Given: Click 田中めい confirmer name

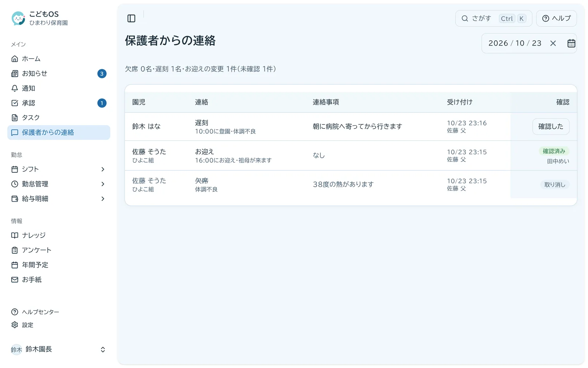Looking at the screenshot, I should [558, 161].
